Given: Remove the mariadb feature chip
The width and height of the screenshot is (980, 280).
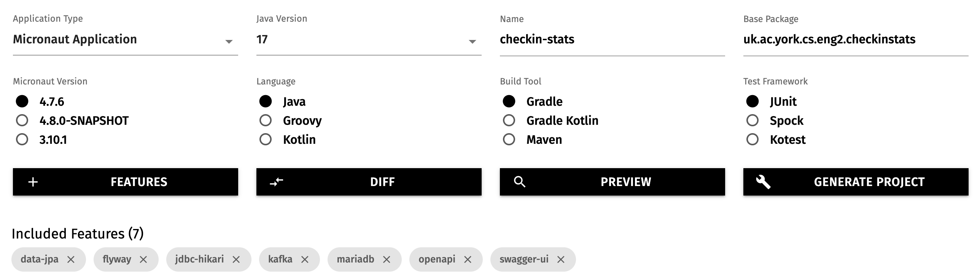Looking at the screenshot, I should tap(387, 259).
